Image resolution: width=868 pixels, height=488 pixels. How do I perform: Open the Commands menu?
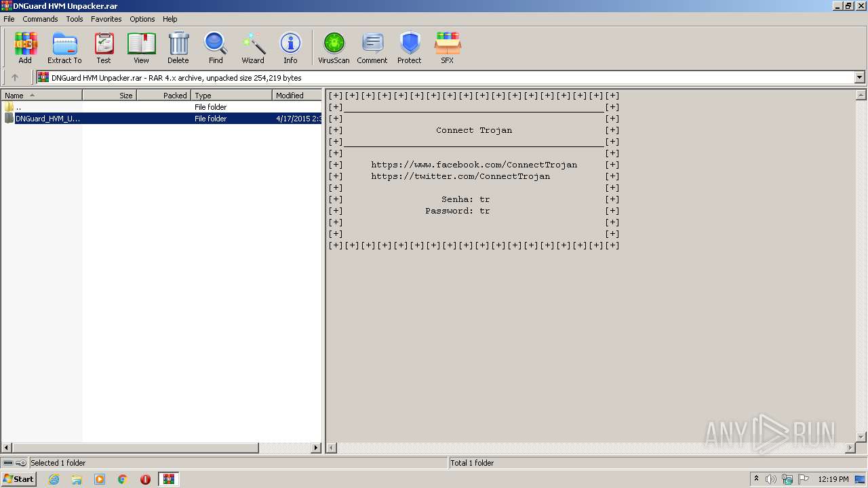point(40,19)
